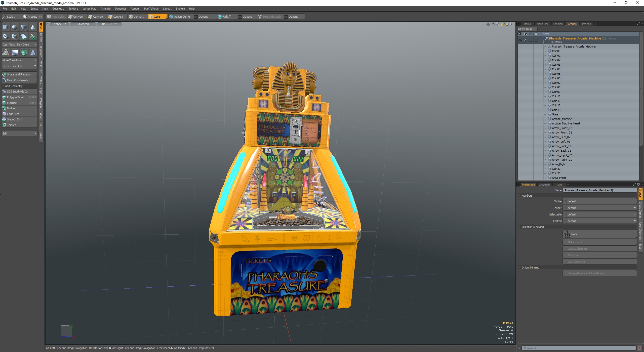Add a sphere primitive
644x352 pixels.
point(15,27)
